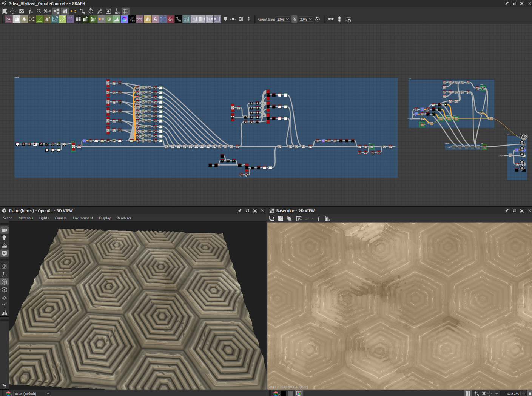Click the fit graph to view icon
The height and width of the screenshot is (396, 532).
[x=4, y=11]
